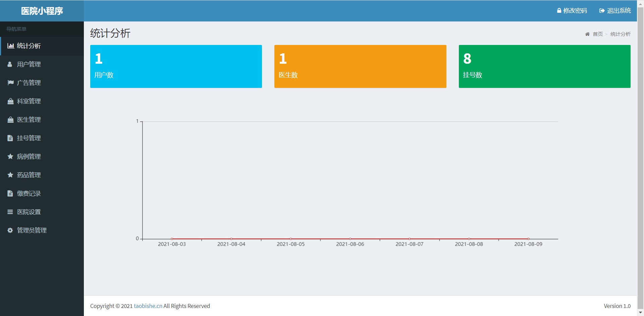
Task: Click the home icon in breadcrumb
Action: pyautogui.click(x=587, y=34)
